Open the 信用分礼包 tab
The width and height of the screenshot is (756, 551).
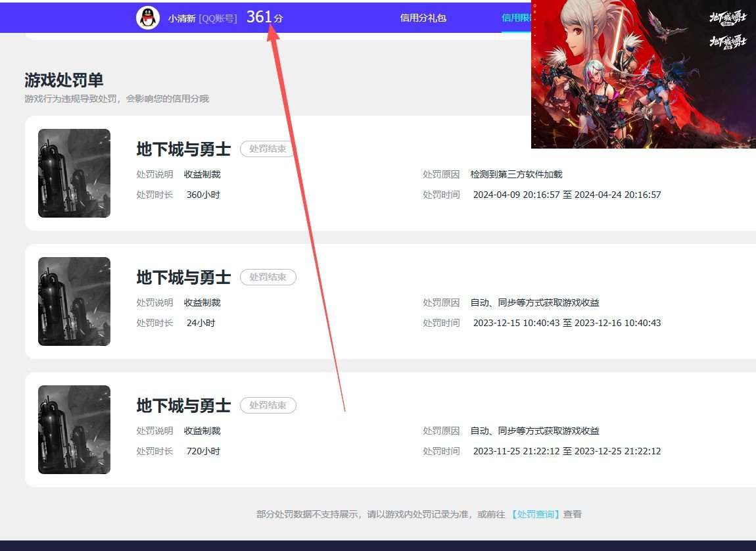tap(423, 18)
